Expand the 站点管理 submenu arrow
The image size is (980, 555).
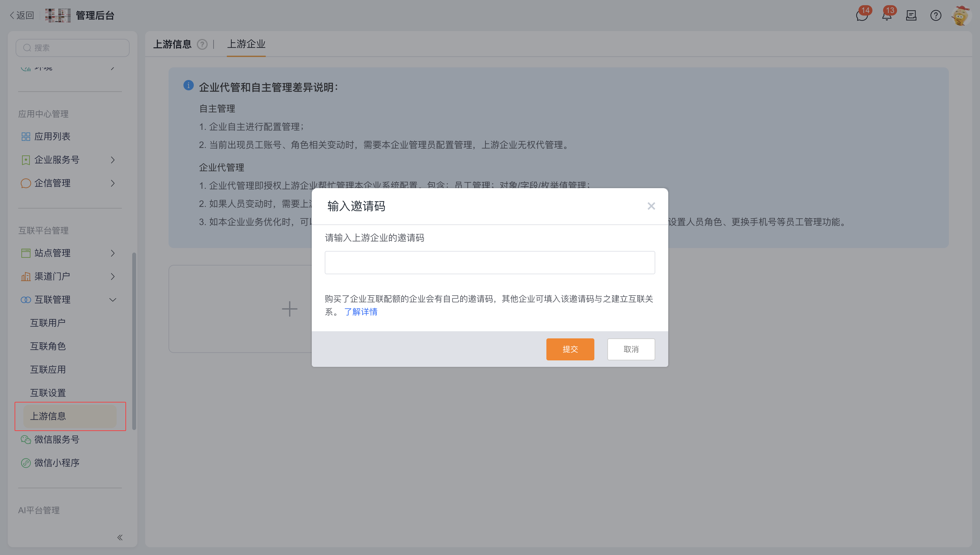click(x=112, y=253)
